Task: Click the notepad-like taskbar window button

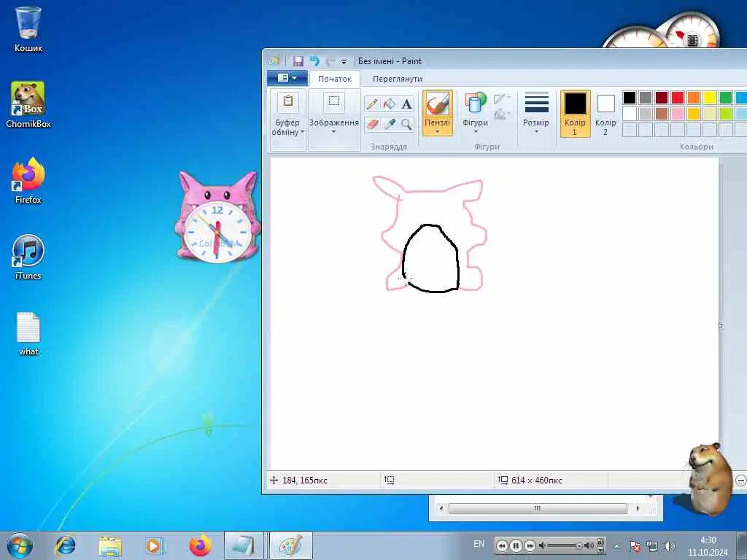Action: pos(244,545)
